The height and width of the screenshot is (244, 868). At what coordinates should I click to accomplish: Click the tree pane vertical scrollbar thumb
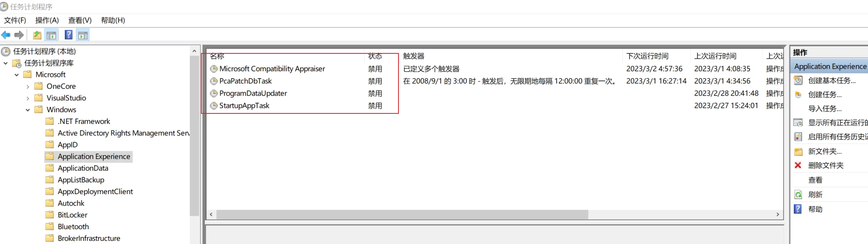[194, 136]
